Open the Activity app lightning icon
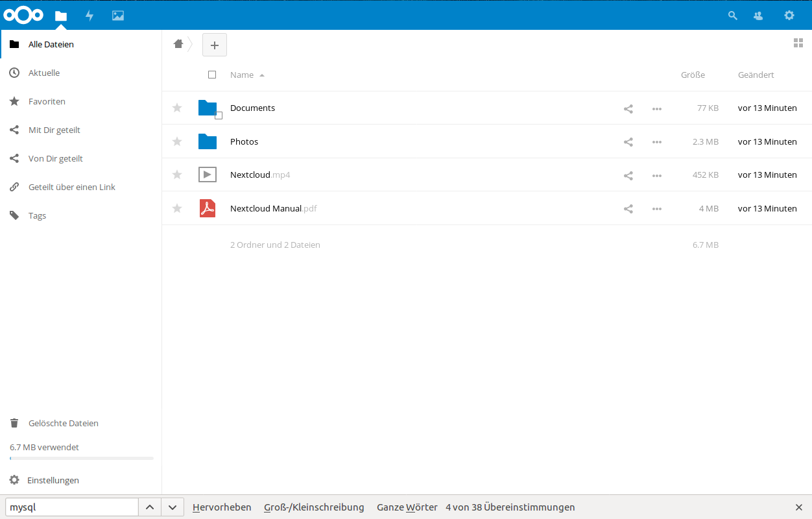 [90, 16]
